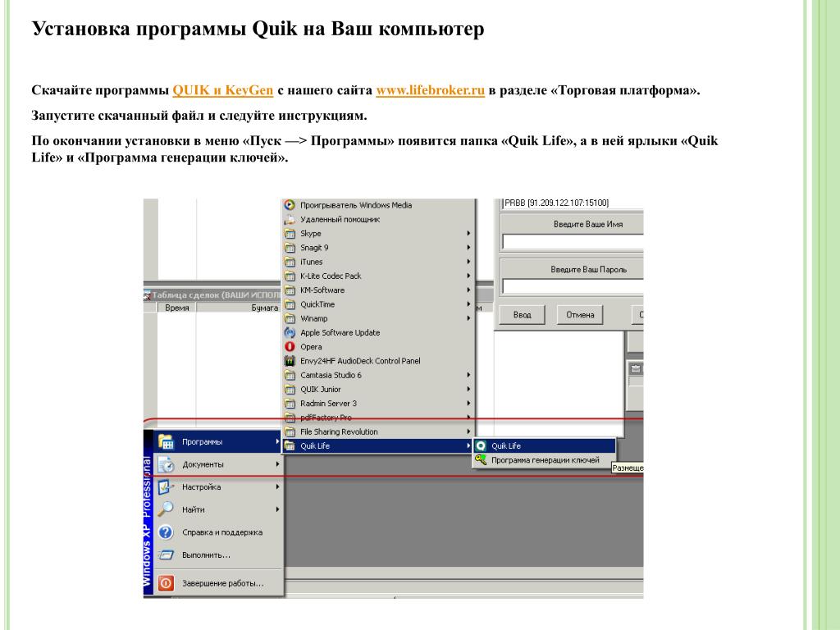The width and height of the screenshot is (840, 630).
Task: Select the QuickTime entry text
Action: pyautogui.click(x=317, y=304)
